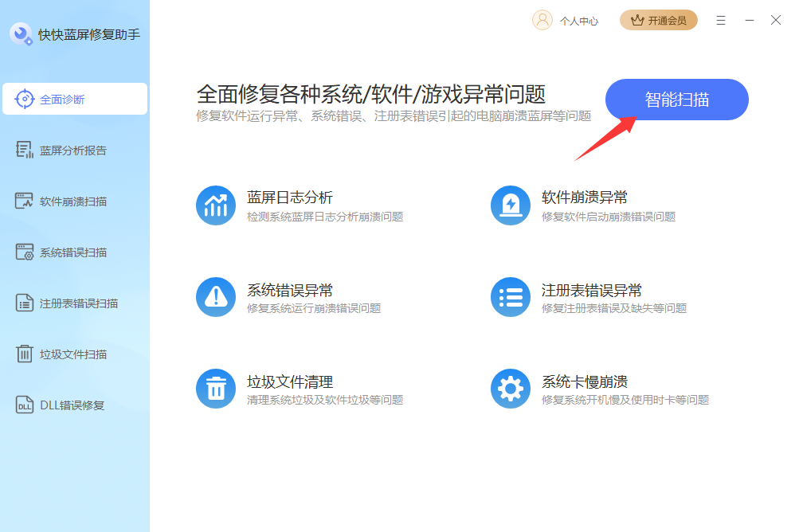This screenshot has width=795, height=532.
Task: Open DLL错误修复 via its sidebar icon
Action: [x=24, y=405]
